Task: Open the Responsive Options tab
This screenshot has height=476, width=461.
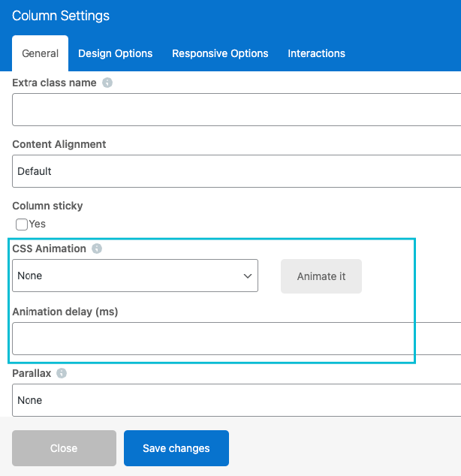Action: pyautogui.click(x=220, y=53)
